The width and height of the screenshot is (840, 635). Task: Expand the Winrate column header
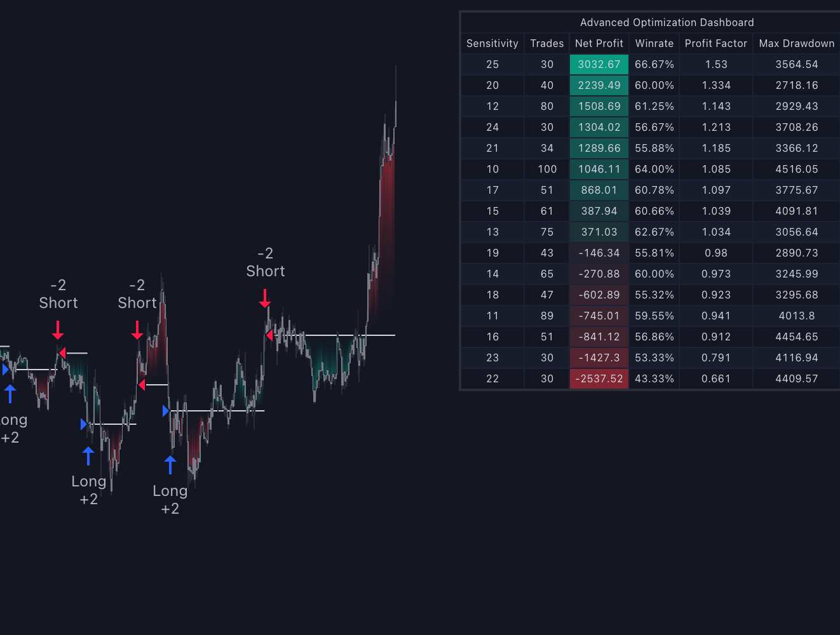point(654,43)
